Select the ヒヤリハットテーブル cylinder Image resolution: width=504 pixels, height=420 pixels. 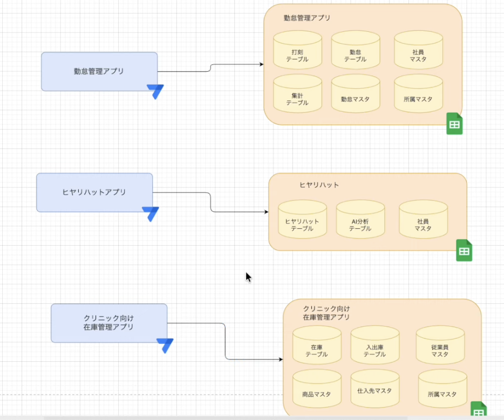click(302, 222)
